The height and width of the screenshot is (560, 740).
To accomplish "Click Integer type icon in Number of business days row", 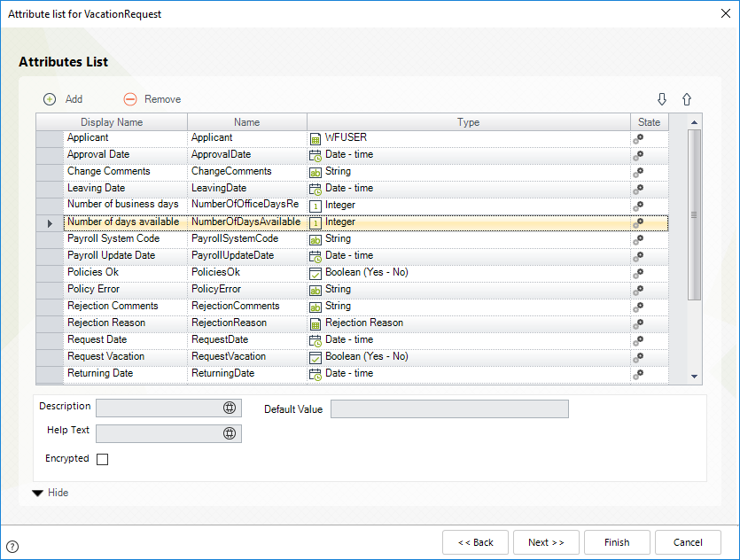I will point(315,206).
